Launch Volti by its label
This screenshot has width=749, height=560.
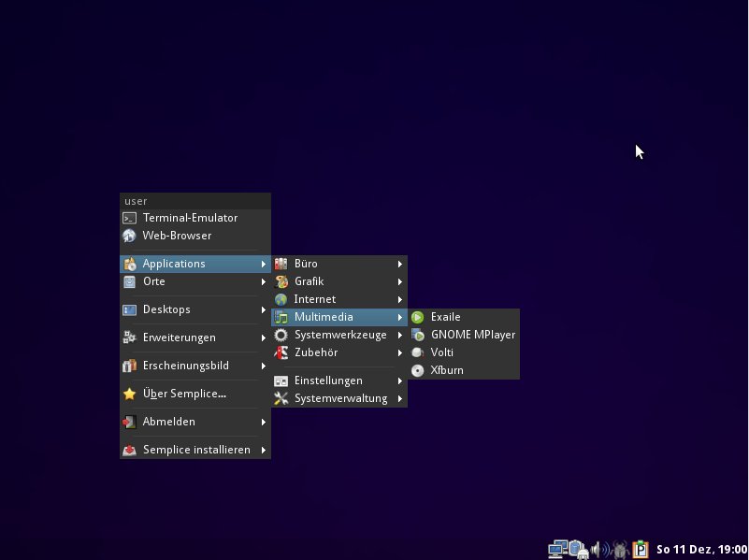click(442, 352)
